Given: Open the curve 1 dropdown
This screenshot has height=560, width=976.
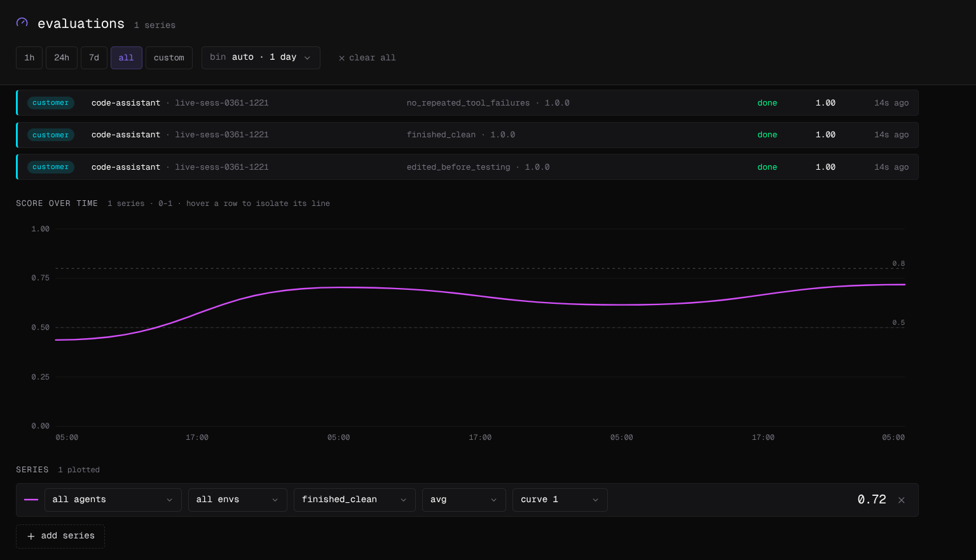Looking at the screenshot, I should (560, 500).
